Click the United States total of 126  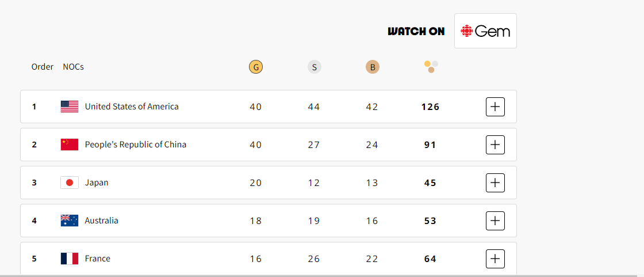click(430, 107)
